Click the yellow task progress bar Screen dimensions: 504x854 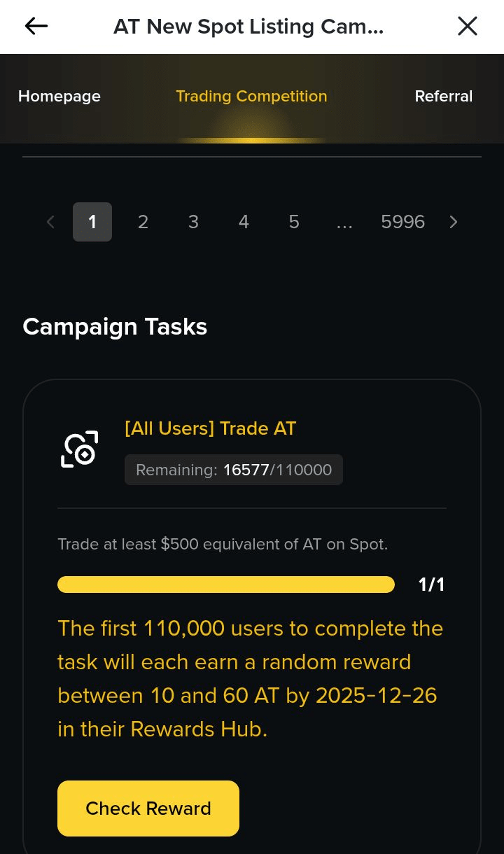pos(225,584)
